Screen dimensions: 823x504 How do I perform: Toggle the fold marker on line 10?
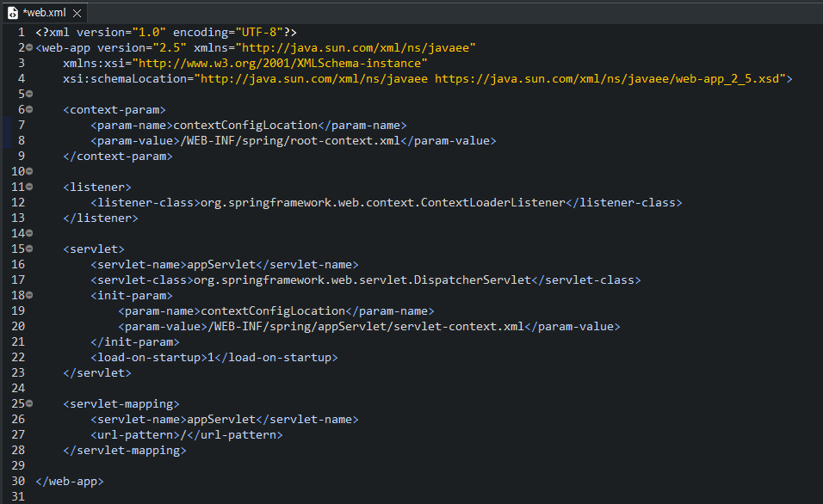tap(29, 171)
